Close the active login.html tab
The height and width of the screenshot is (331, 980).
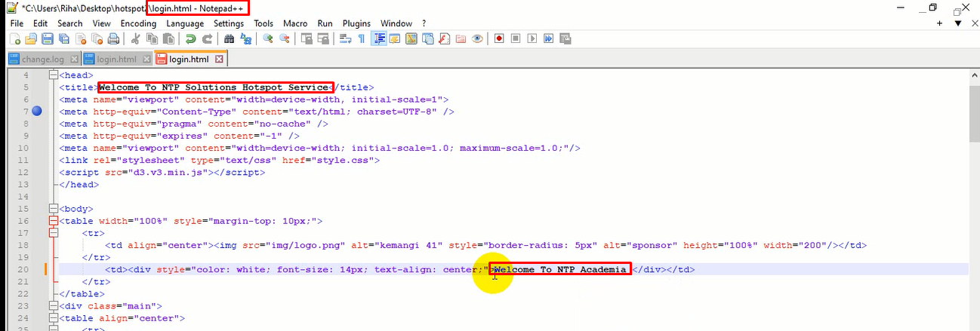tap(219, 59)
